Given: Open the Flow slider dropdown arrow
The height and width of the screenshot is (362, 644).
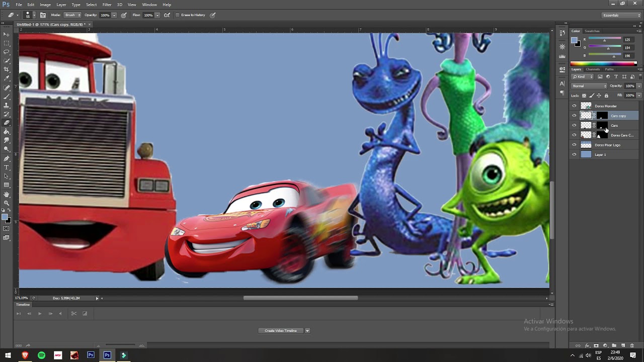Looking at the screenshot, I should [x=157, y=15].
